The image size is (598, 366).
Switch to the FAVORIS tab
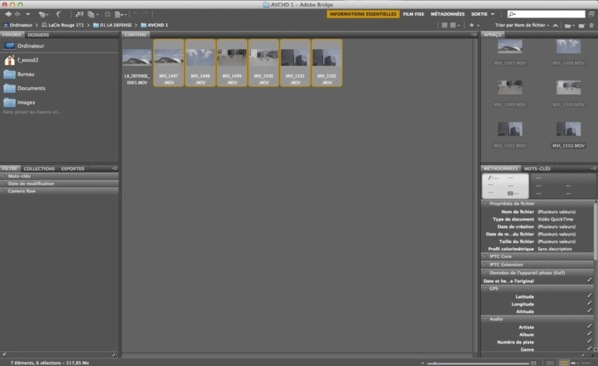click(12, 35)
